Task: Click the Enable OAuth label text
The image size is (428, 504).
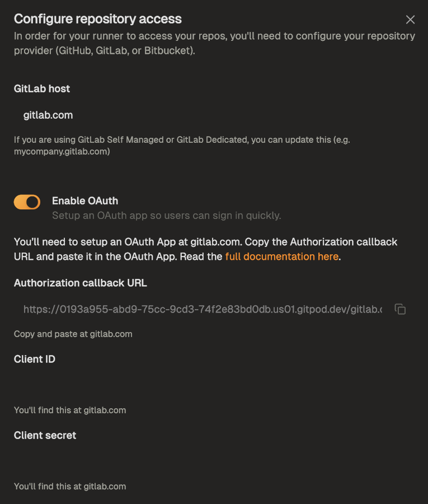Action: point(84,200)
